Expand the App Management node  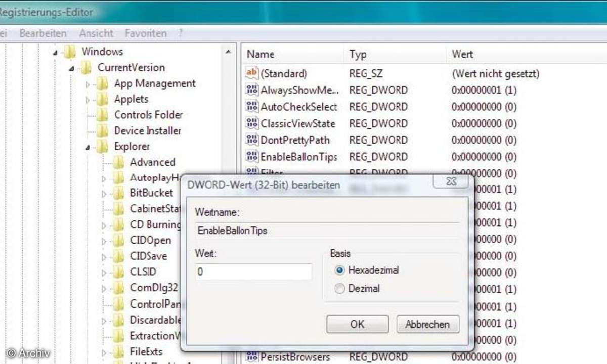tap(88, 84)
